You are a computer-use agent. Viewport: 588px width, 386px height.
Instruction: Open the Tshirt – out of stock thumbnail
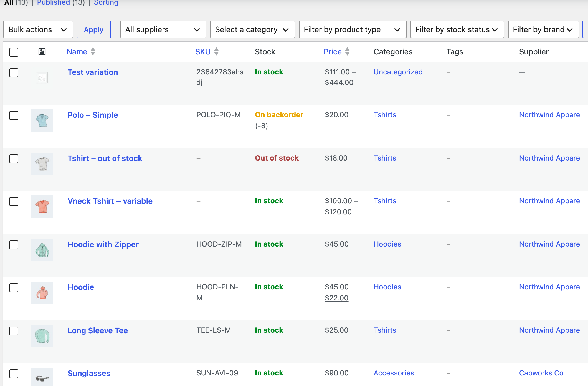coord(42,164)
